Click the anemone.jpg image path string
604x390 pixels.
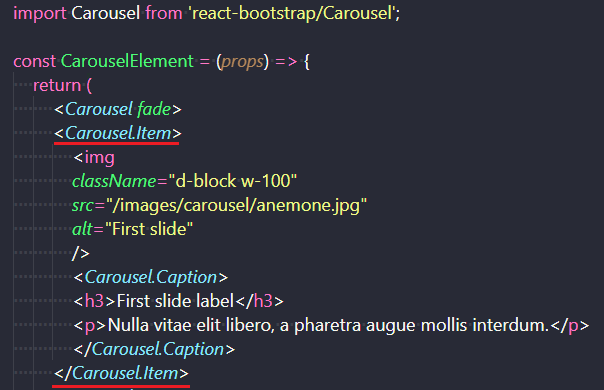point(237,205)
